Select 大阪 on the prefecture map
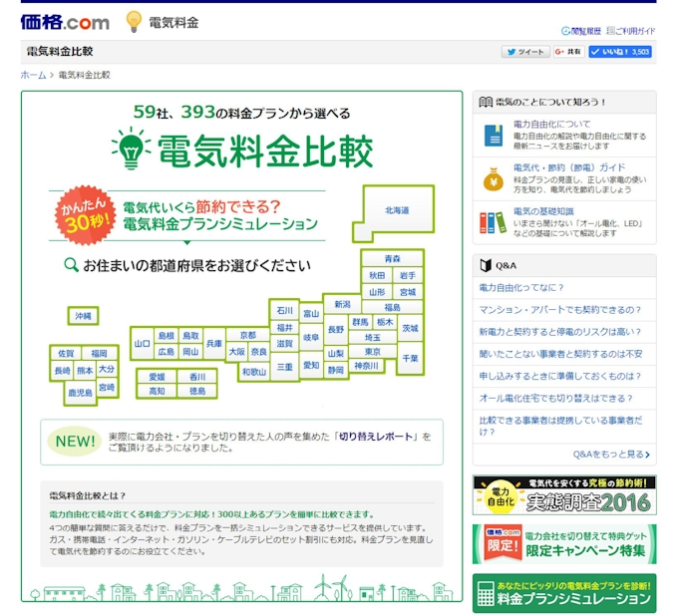678x616 pixels. (x=236, y=352)
